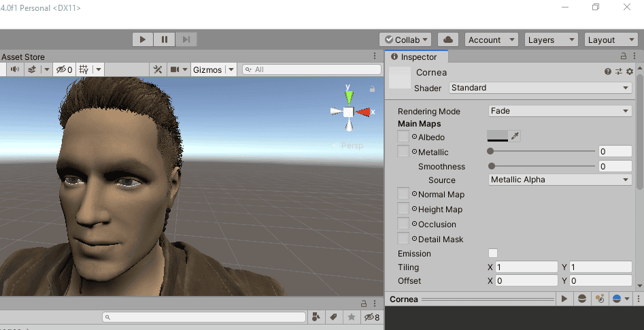Click the red X axis scene gizmo

coord(362,112)
